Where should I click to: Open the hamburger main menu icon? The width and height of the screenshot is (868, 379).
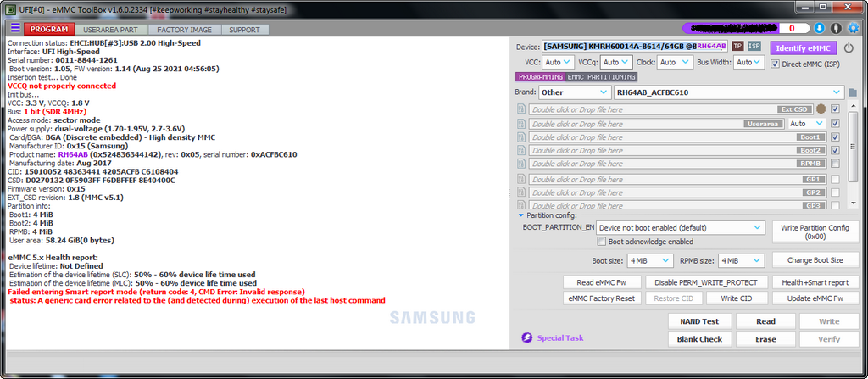[15, 28]
